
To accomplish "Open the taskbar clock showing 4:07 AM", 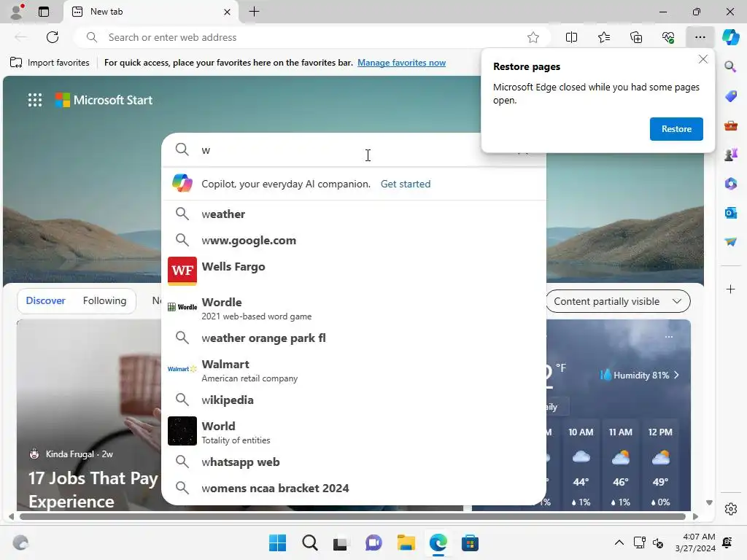I will [x=695, y=542].
